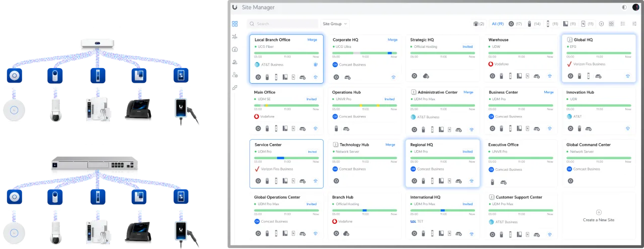This screenshot has height=249, width=644.
Task: Click the remote access icon on Corporate HQ card
Action: pyautogui.click(x=393, y=77)
